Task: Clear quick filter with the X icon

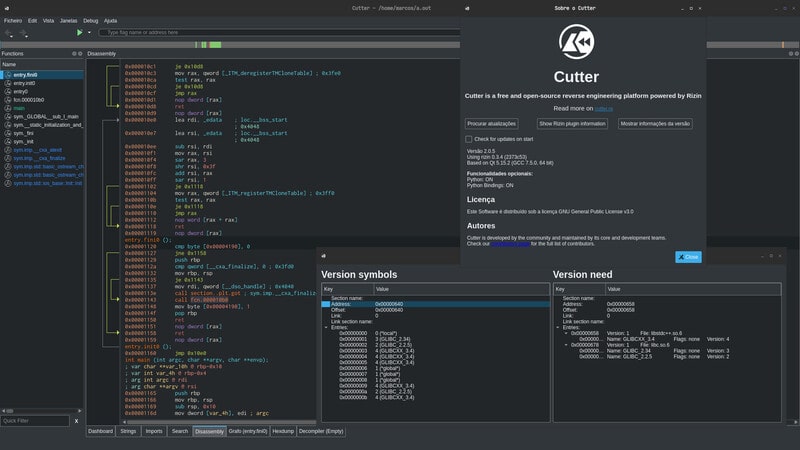Action: click(77, 421)
